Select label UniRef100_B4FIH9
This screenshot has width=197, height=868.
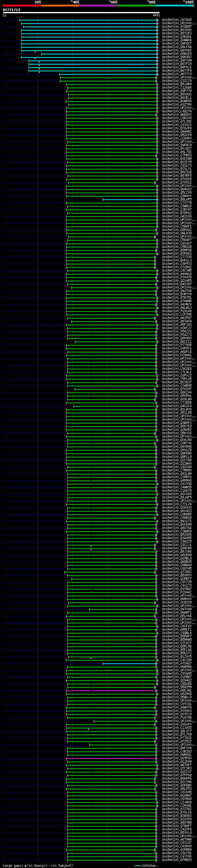[176, 61]
